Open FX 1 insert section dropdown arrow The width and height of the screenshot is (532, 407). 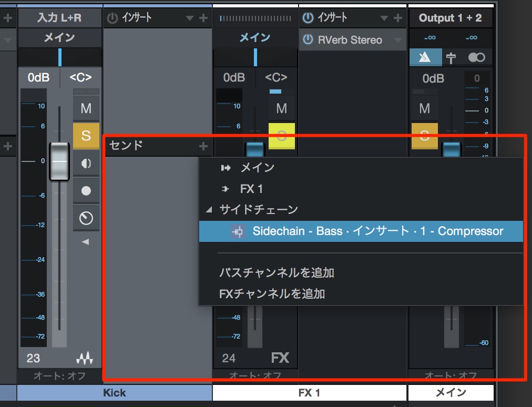pyautogui.click(x=384, y=18)
